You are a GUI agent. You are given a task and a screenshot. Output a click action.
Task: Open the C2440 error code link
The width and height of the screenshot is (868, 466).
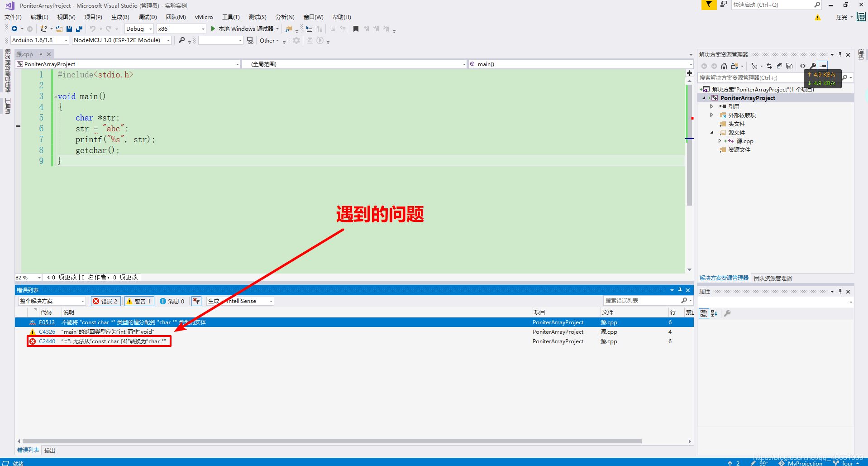tap(47, 341)
